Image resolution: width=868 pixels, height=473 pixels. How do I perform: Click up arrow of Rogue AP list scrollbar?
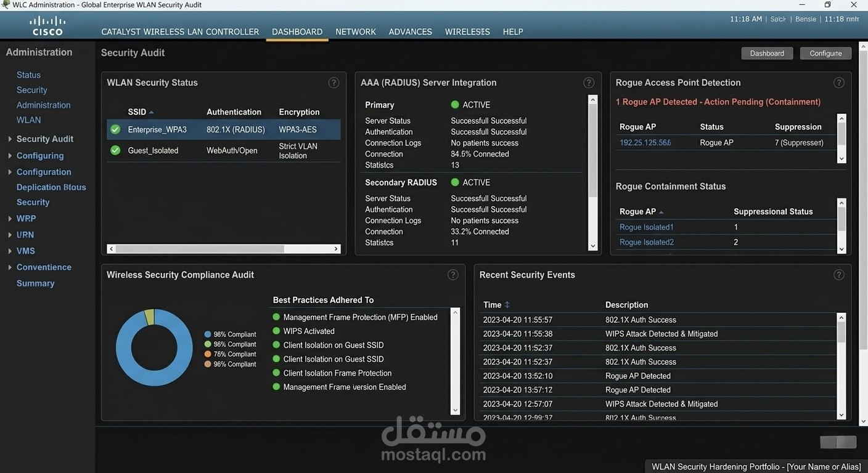pos(841,118)
